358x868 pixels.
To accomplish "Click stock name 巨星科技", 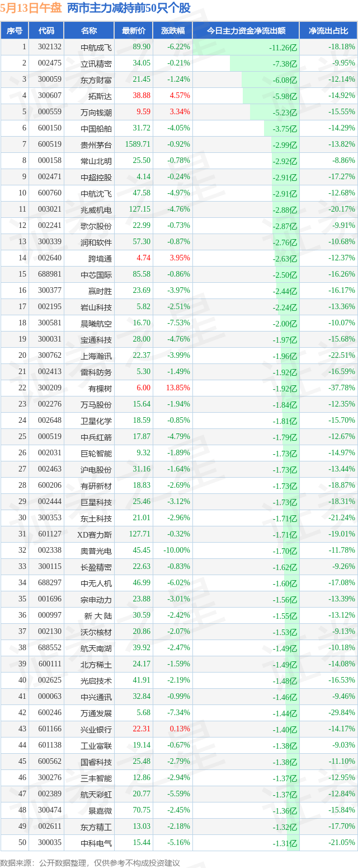I will tap(96, 502).
